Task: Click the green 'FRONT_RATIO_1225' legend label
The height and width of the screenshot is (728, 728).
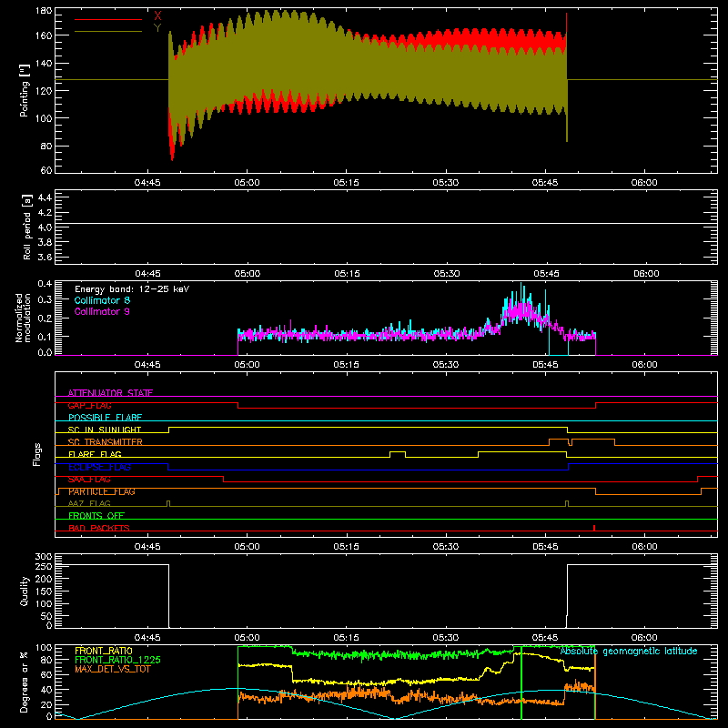Action: click(117, 660)
